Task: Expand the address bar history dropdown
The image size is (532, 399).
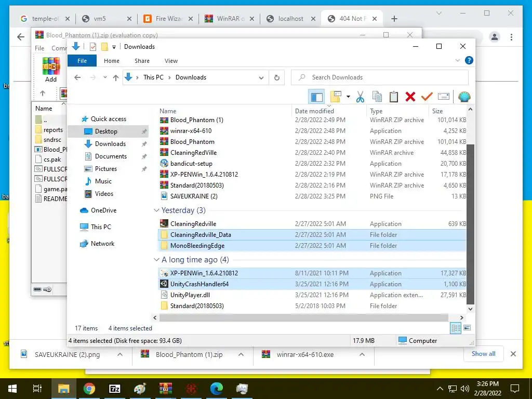Action: (x=261, y=78)
